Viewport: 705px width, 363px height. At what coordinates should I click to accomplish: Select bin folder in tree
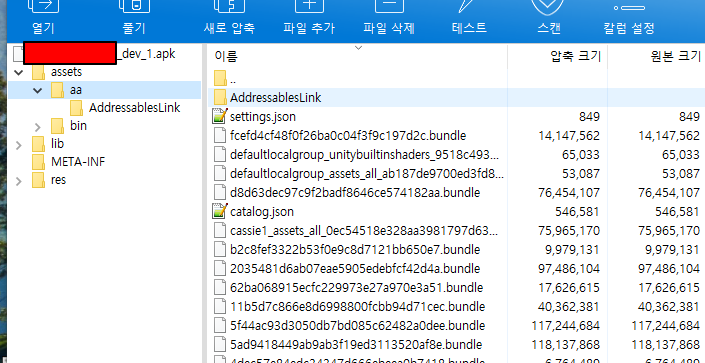click(78, 126)
